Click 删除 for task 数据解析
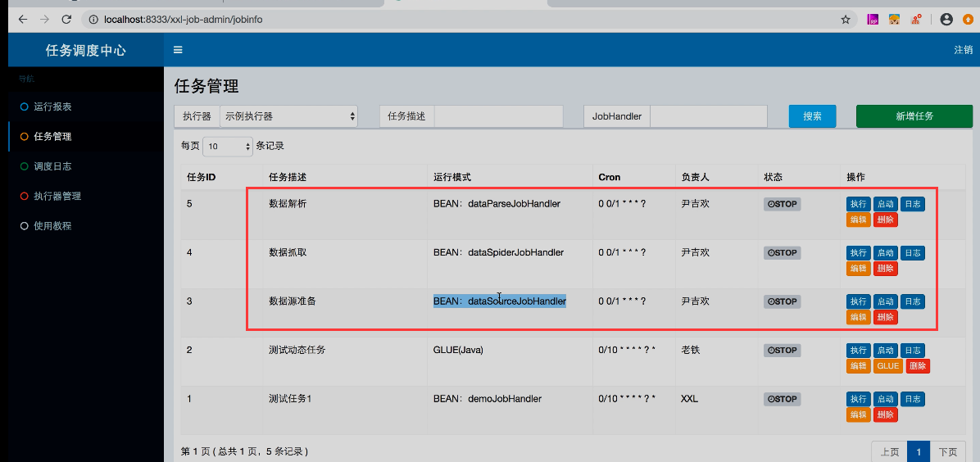980x462 pixels. click(885, 220)
